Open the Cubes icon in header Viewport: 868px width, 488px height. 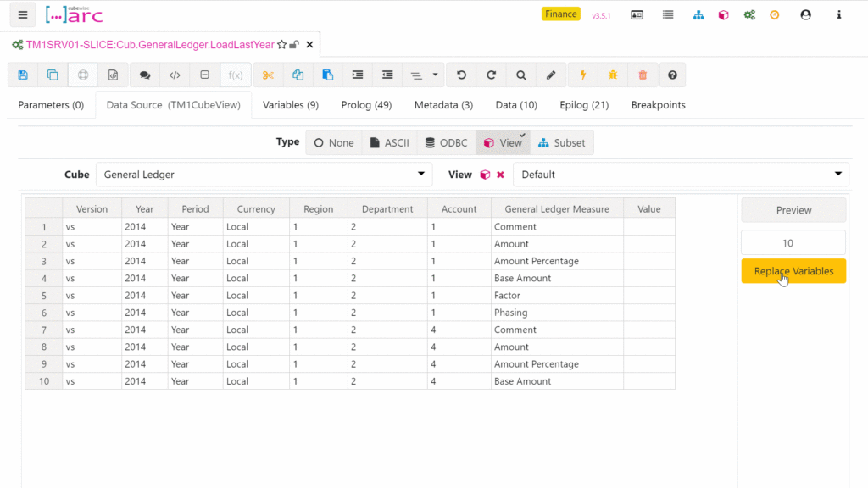point(723,15)
